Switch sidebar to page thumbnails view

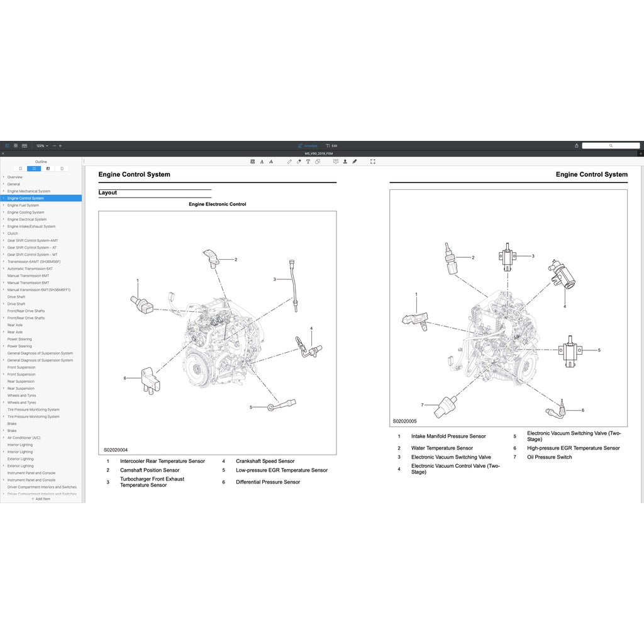(x=48, y=168)
